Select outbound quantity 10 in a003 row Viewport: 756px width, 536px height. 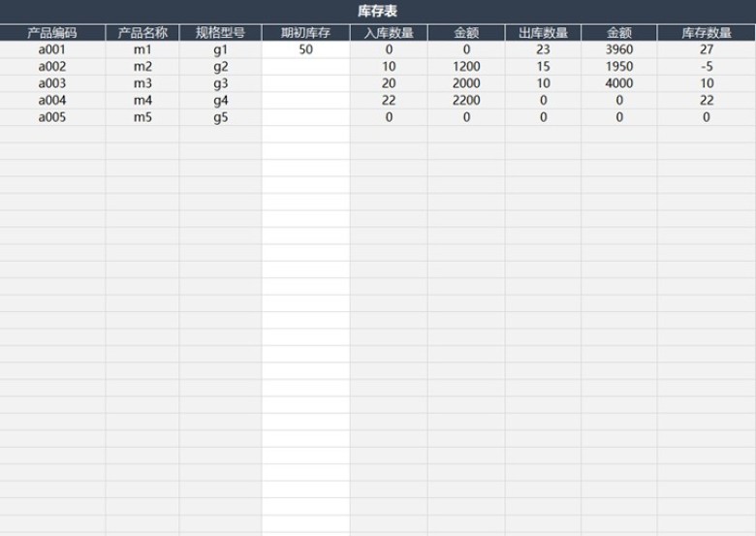[x=543, y=83]
